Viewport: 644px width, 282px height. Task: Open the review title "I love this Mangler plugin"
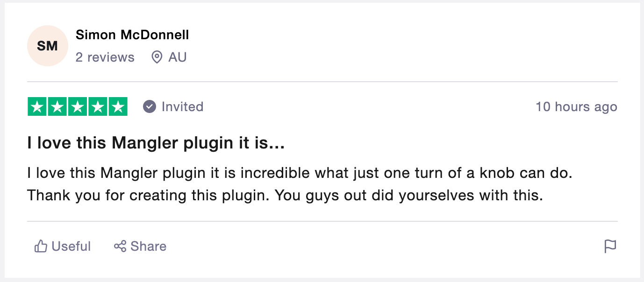click(x=156, y=143)
